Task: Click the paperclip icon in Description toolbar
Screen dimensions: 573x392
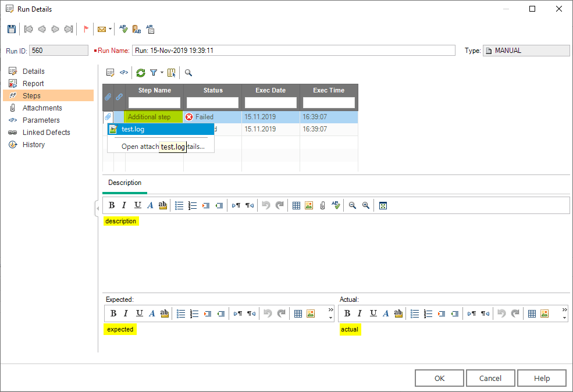Action: tap(322, 205)
